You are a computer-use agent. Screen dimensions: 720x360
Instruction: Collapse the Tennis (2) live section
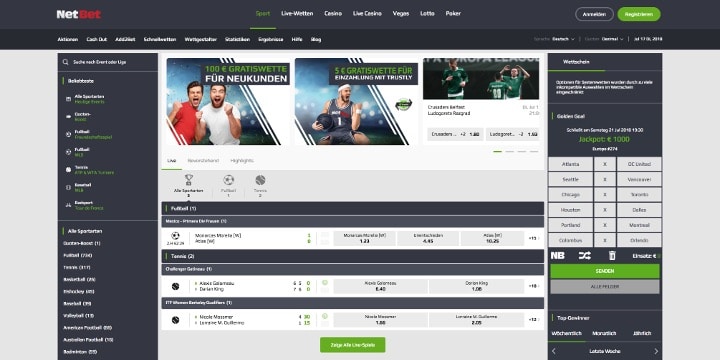(x=353, y=256)
